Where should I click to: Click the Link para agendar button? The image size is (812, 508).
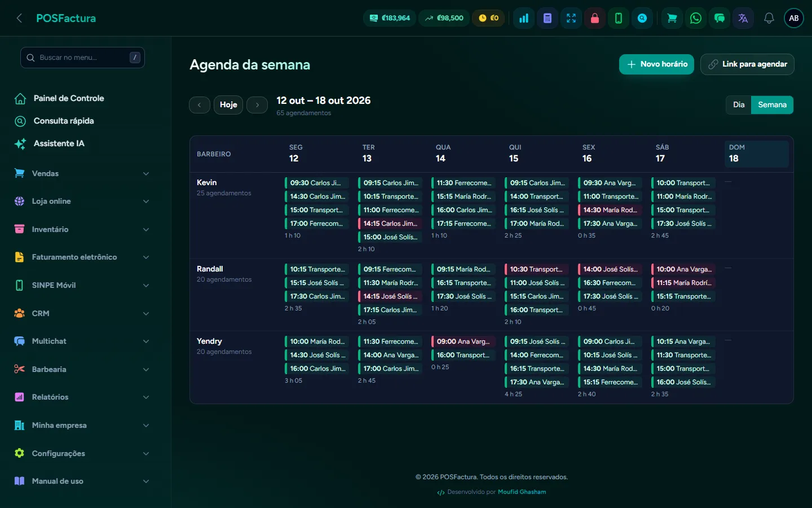pyautogui.click(x=747, y=64)
